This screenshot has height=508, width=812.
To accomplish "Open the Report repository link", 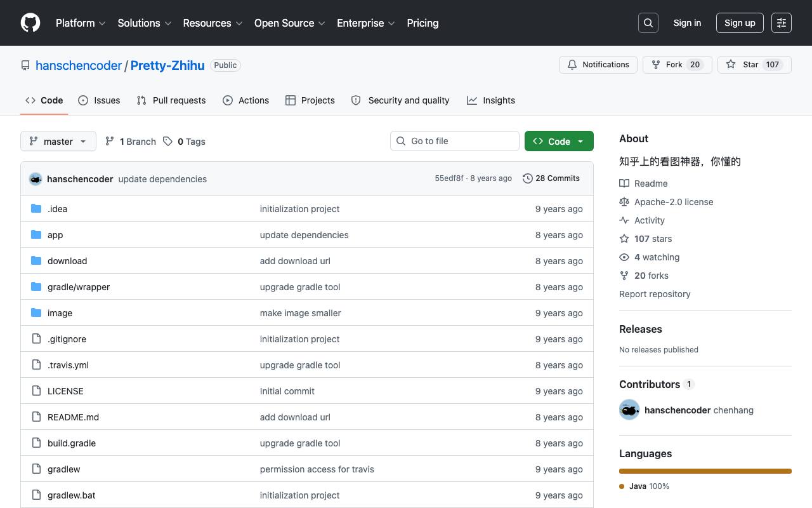I will pos(655,294).
